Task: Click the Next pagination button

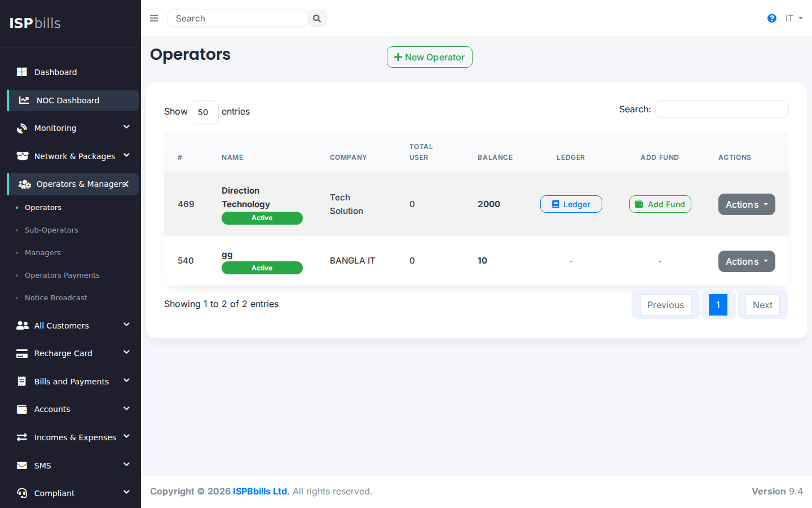Action: tap(762, 305)
